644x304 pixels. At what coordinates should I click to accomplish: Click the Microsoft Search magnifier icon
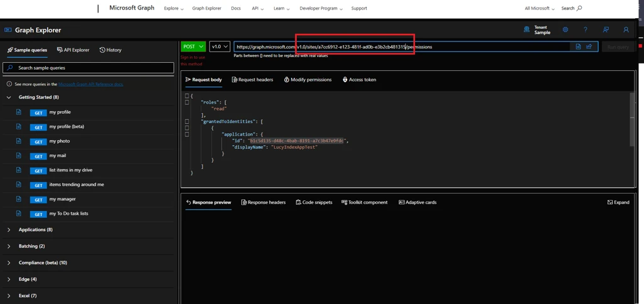pos(579,8)
